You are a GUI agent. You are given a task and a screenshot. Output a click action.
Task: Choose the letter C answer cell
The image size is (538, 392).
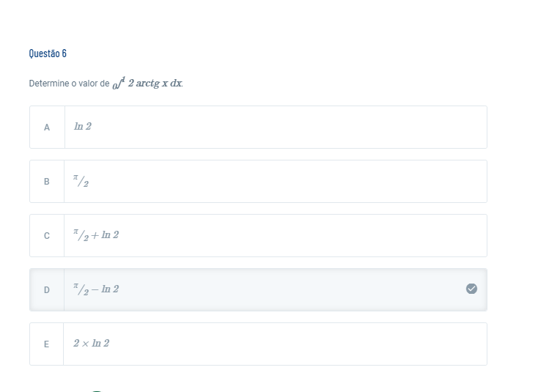(47, 236)
